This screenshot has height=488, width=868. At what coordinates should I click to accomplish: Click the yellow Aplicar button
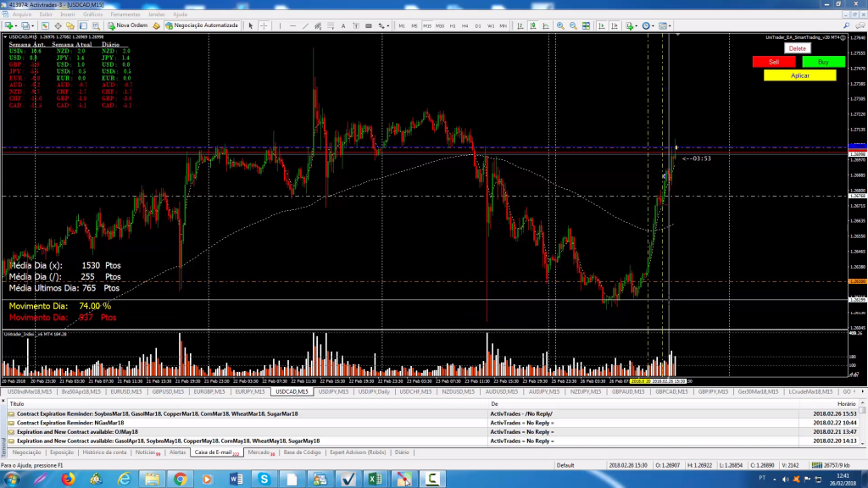tap(799, 75)
